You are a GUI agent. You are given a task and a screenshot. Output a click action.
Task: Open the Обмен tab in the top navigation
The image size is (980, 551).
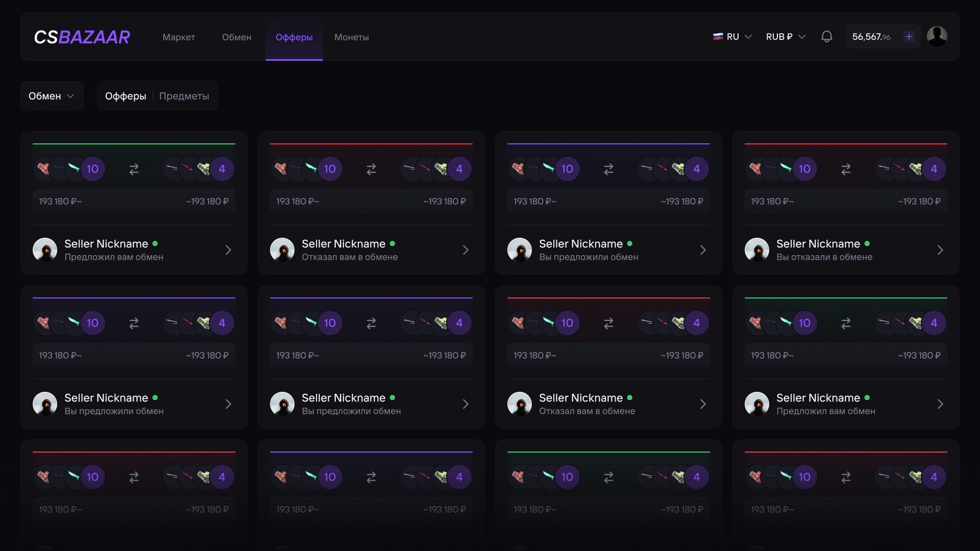236,37
